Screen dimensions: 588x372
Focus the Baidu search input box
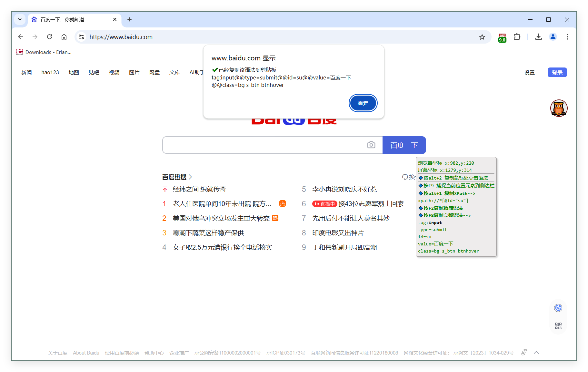tap(264, 145)
